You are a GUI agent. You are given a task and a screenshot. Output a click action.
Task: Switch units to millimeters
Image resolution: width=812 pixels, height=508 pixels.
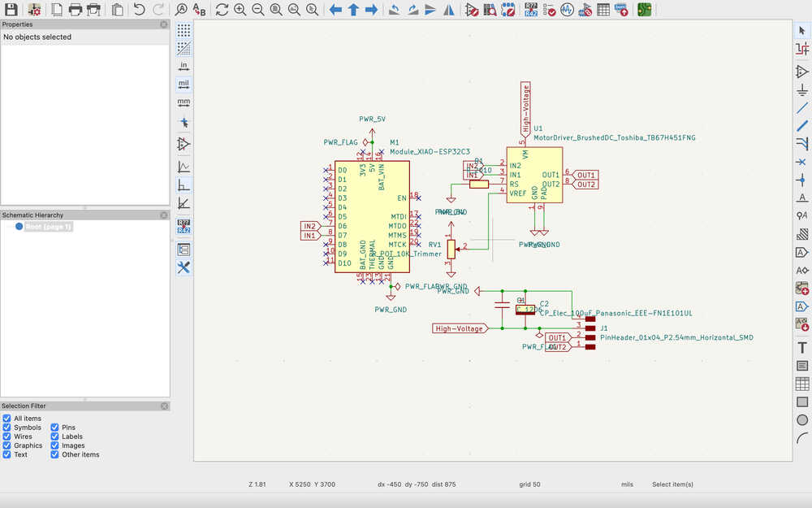click(x=184, y=102)
